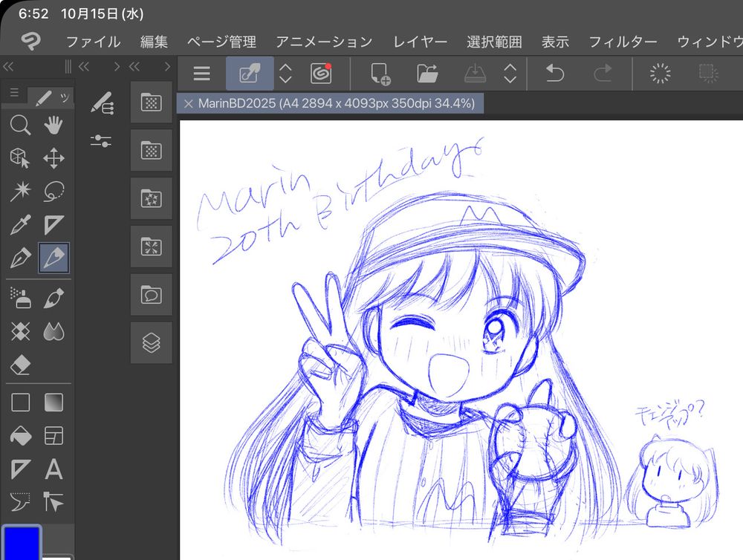
Task: Undo the last action
Action: pyautogui.click(x=554, y=74)
